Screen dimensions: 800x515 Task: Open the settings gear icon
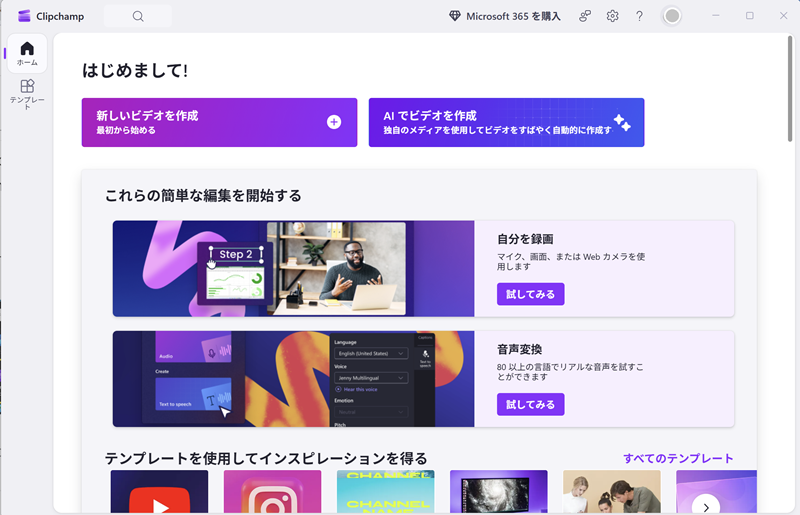[x=612, y=16]
